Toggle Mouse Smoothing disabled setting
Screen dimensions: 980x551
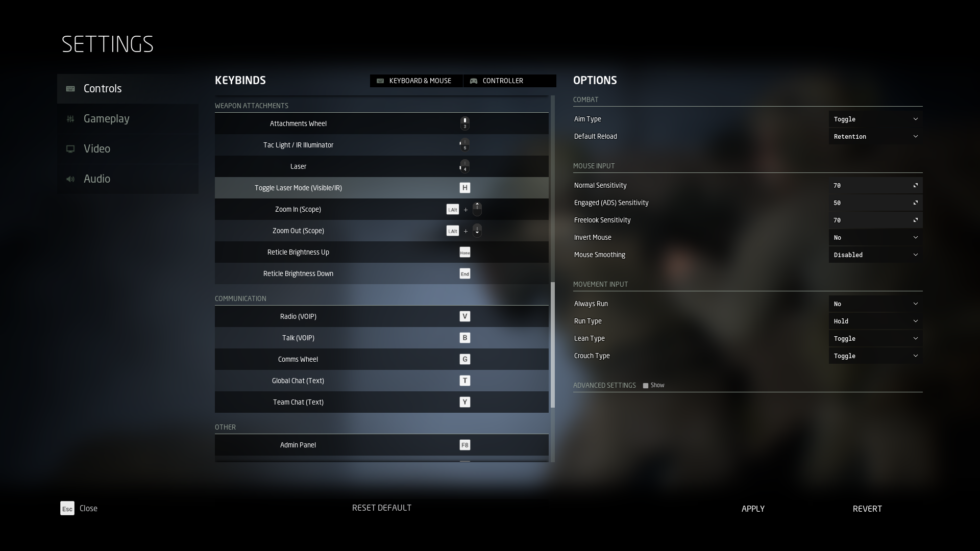(875, 254)
